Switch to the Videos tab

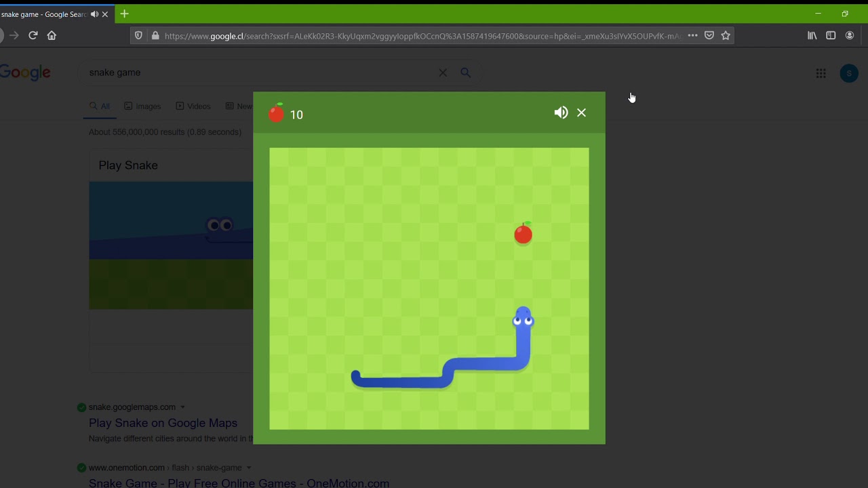(x=193, y=106)
